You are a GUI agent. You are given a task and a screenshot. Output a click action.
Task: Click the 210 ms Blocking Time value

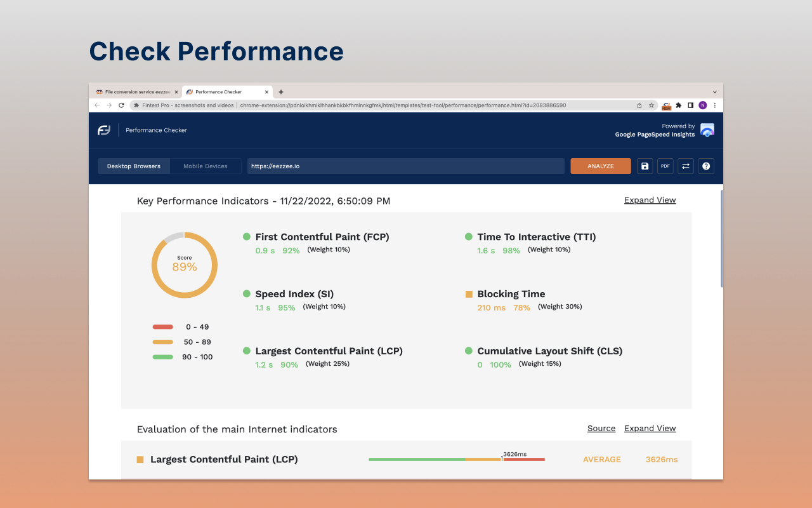pyautogui.click(x=492, y=308)
